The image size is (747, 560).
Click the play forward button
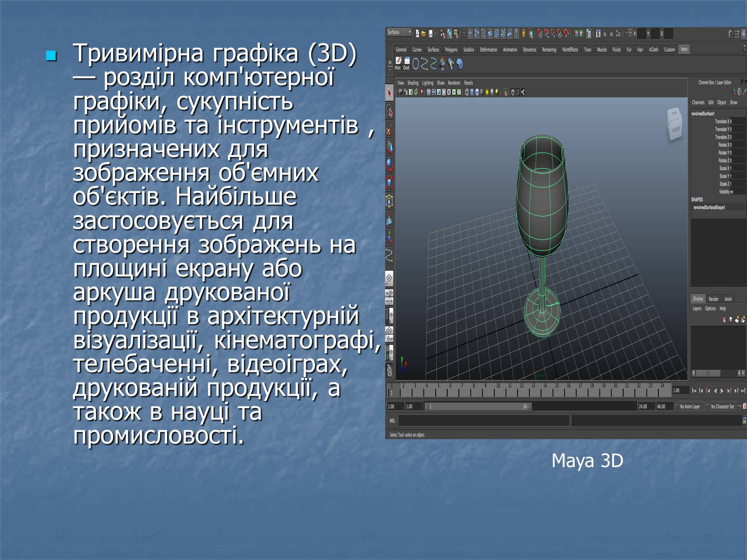(722, 391)
